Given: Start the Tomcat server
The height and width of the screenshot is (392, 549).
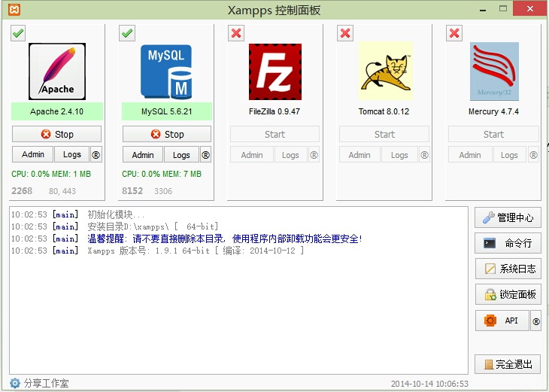Looking at the screenshot, I should (384, 134).
